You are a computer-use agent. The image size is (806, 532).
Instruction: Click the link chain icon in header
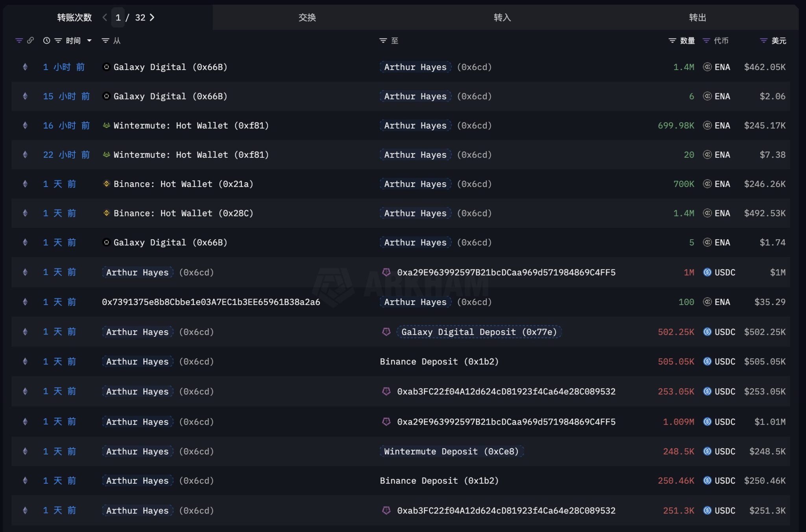point(30,41)
